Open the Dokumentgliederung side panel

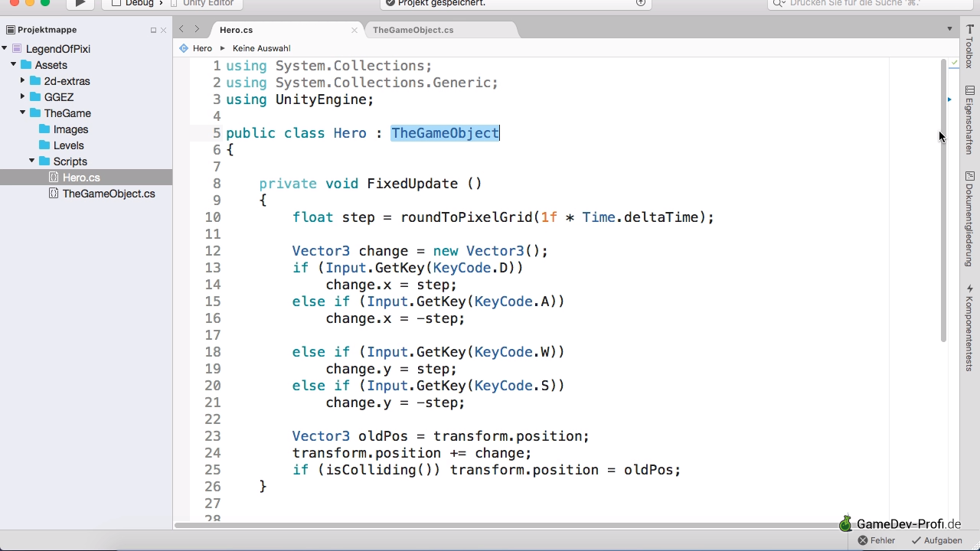(969, 219)
